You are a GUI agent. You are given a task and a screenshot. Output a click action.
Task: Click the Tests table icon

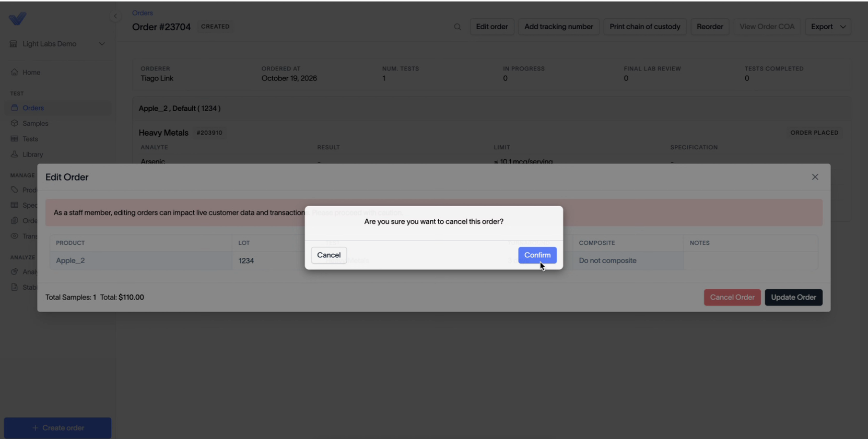[x=14, y=139]
